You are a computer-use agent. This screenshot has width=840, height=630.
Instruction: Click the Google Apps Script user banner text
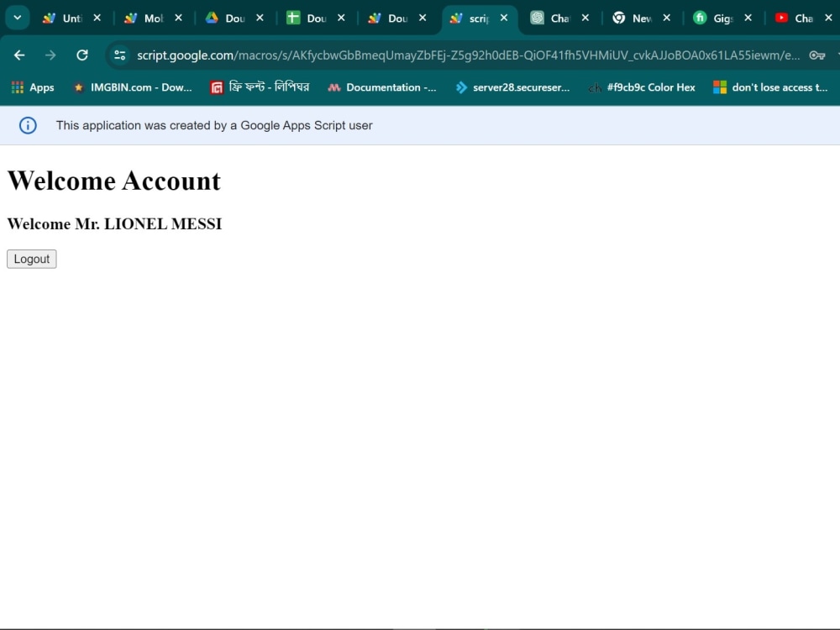click(x=214, y=125)
